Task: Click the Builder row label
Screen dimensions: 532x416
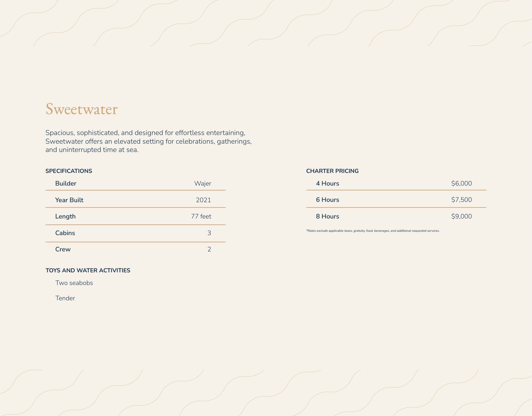Action: [x=66, y=184]
